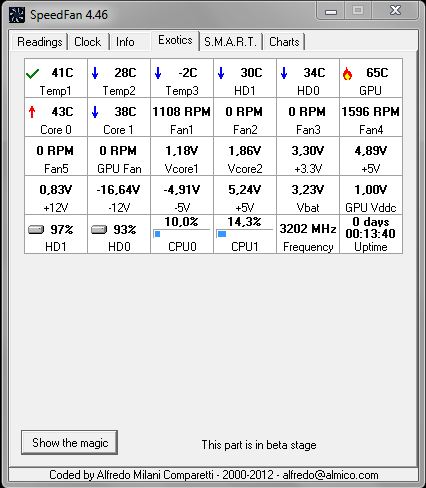Click the 'This part is in beta stage' text
The image size is (426, 488).
pyautogui.click(x=259, y=445)
